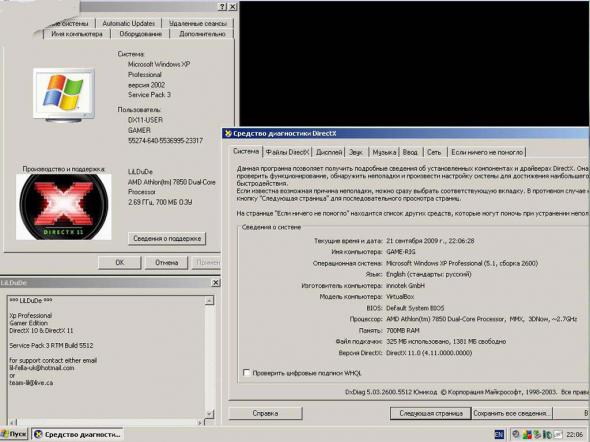Close the System Properties window
Screen dimensions: 590x442
coord(233,6)
